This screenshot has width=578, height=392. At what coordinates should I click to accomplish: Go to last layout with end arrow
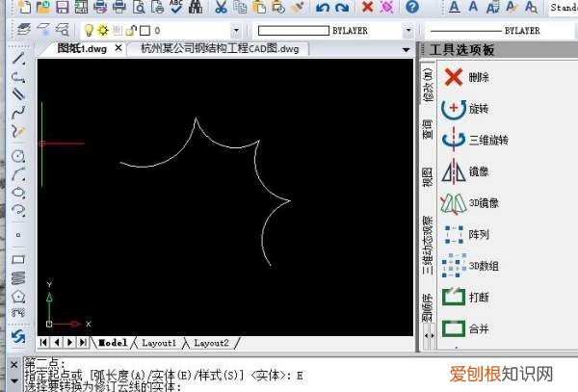[83, 342]
